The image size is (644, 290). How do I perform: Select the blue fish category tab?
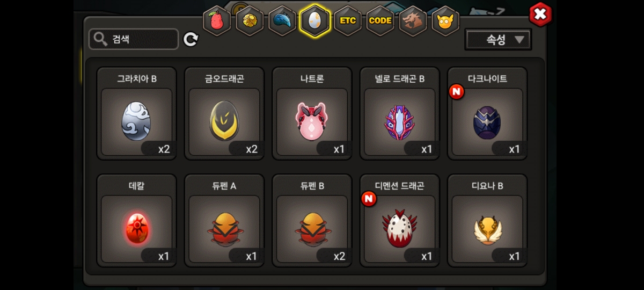pyautogui.click(x=283, y=21)
